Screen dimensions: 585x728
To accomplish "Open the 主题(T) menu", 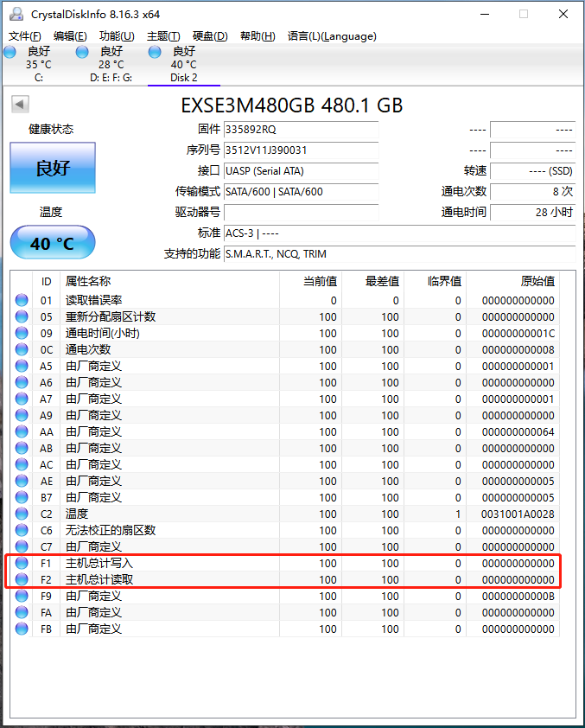I will (x=163, y=36).
